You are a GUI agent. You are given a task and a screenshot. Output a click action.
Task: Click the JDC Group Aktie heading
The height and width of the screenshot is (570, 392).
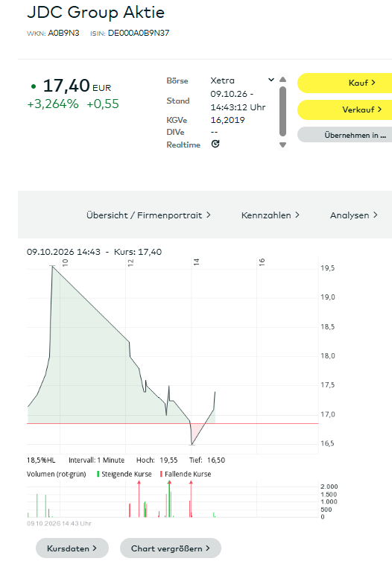[95, 13]
